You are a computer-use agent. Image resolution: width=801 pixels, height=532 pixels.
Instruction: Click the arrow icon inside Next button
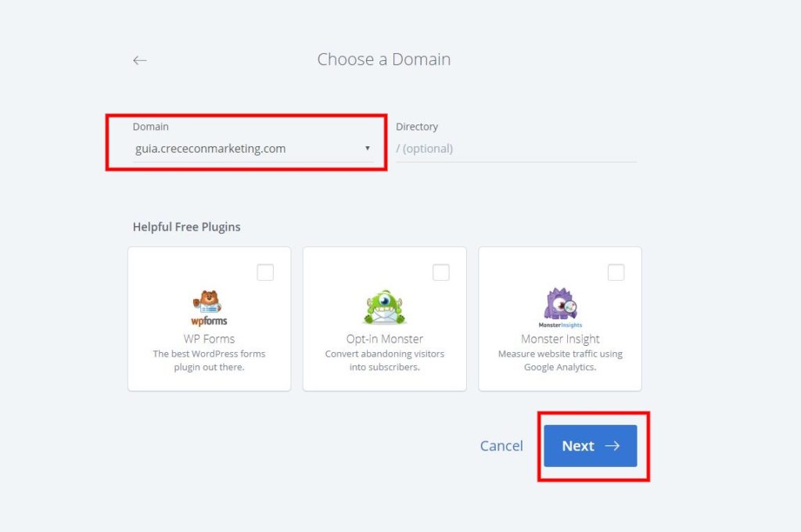(x=612, y=446)
